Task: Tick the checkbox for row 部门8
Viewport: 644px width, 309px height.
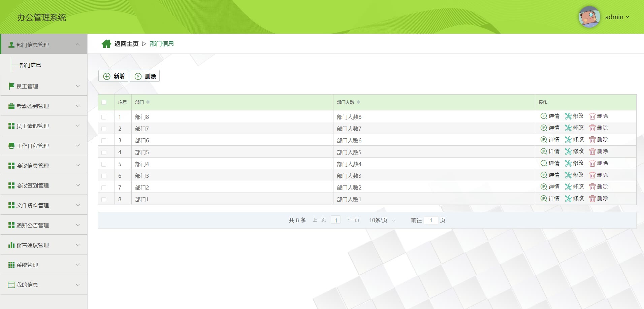Action: click(104, 117)
